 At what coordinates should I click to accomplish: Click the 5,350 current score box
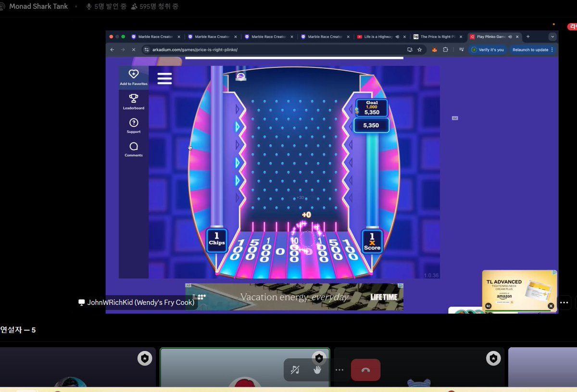click(371, 125)
